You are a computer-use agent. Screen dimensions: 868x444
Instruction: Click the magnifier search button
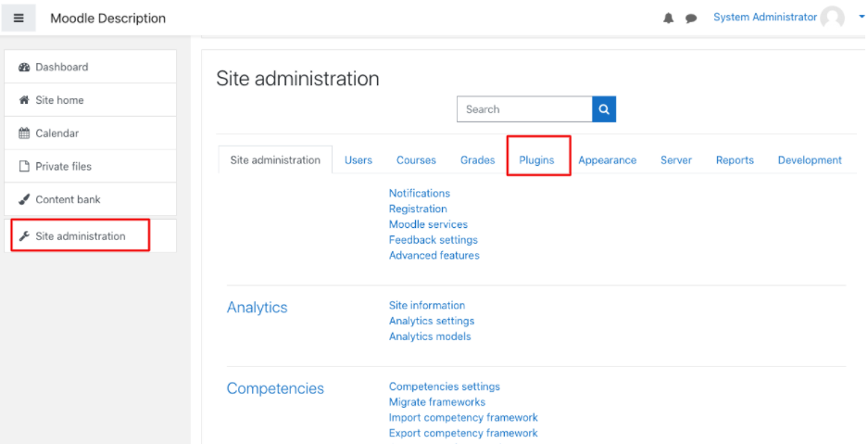[604, 109]
